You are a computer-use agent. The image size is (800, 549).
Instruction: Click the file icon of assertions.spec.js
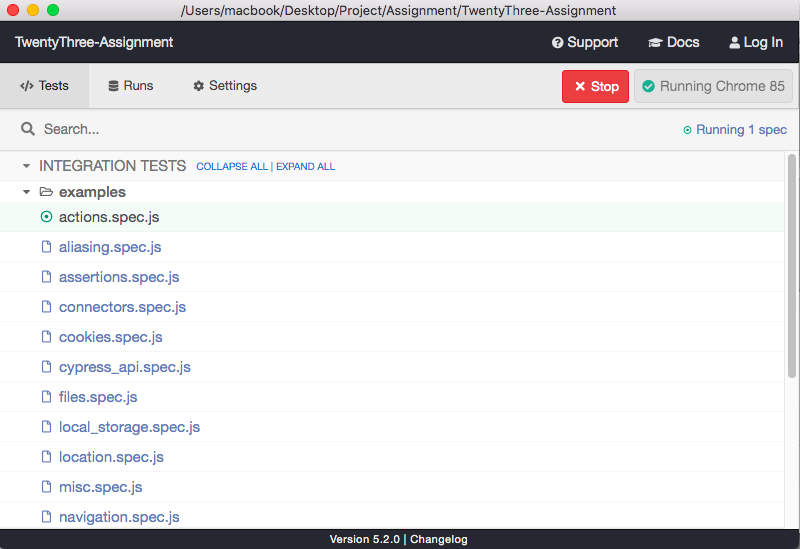(46, 277)
